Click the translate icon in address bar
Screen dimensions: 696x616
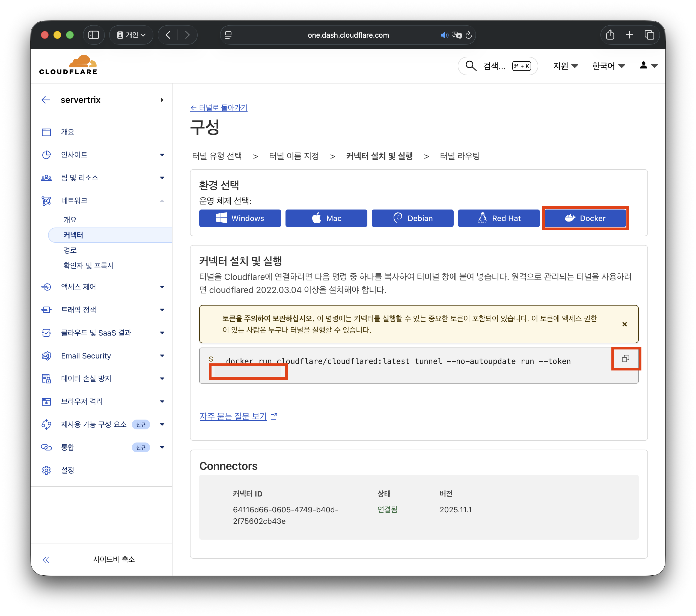456,35
